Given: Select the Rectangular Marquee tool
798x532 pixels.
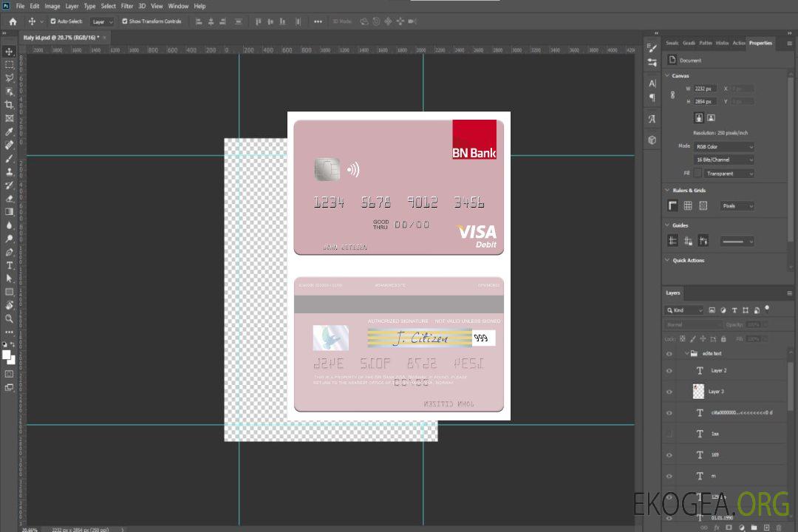Looking at the screenshot, I should pos(9,65).
